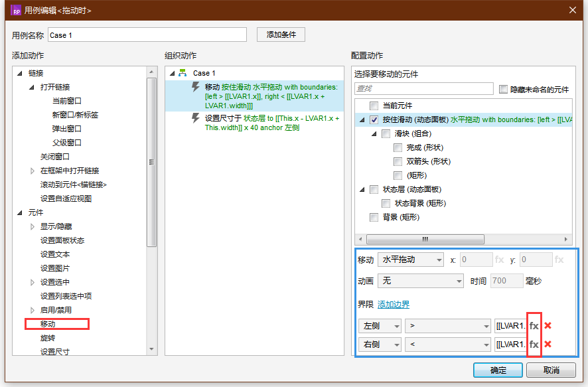
Task: Add the 移动 action
Action: [48, 324]
